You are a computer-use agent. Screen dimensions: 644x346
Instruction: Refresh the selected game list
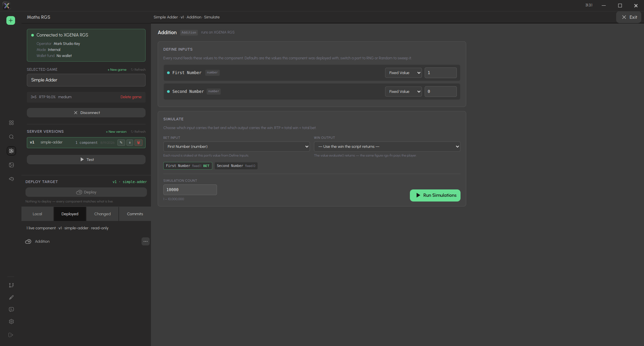tap(138, 70)
